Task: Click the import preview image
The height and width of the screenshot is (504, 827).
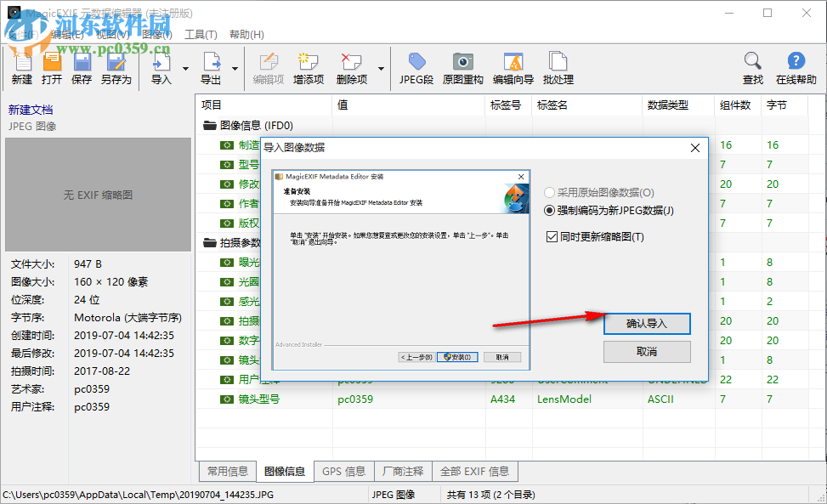Action: point(401,270)
